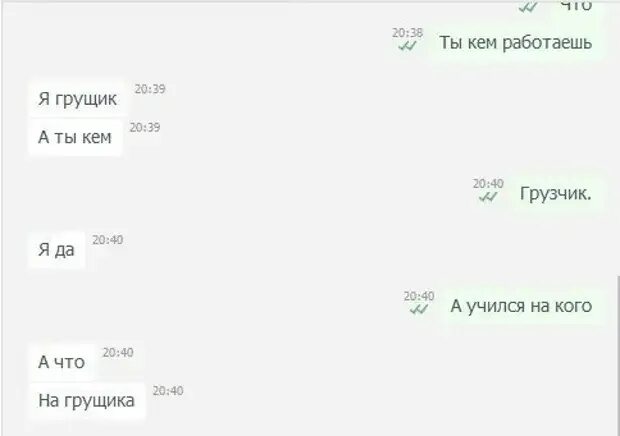This screenshot has height=436, width=620.
Task: Click the 20:40 timestamp beside "Грузчик."
Action: [488, 183]
